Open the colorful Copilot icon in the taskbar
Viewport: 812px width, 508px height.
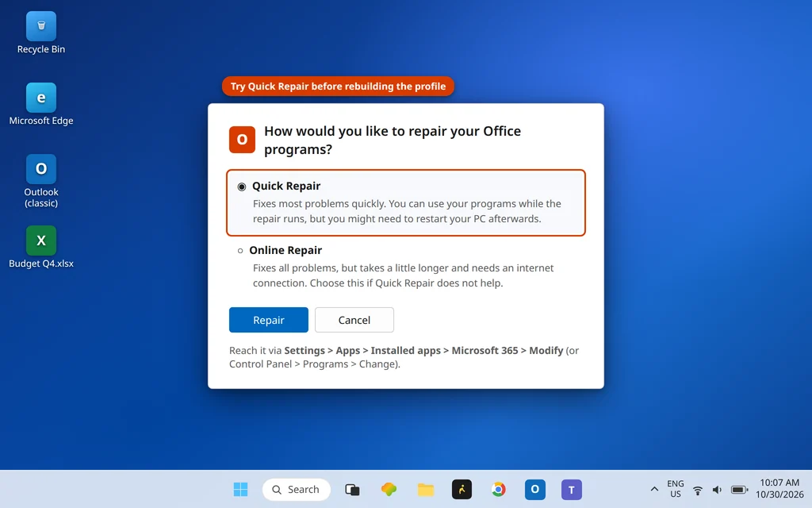389,489
